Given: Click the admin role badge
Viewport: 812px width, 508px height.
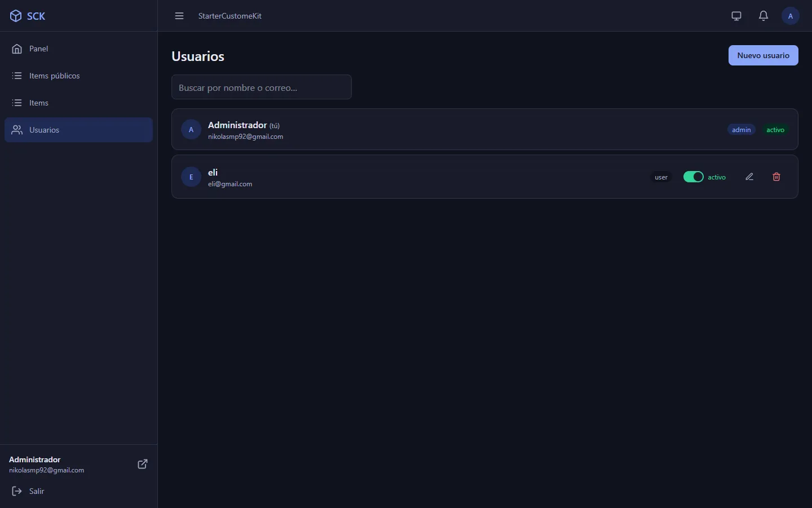Looking at the screenshot, I should point(742,130).
